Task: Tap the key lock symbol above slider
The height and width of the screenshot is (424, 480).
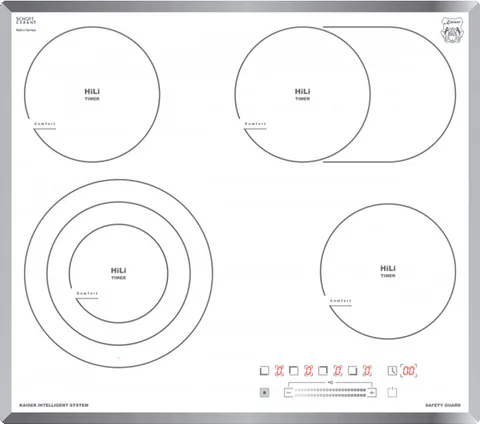Action: tap(330, 382)
